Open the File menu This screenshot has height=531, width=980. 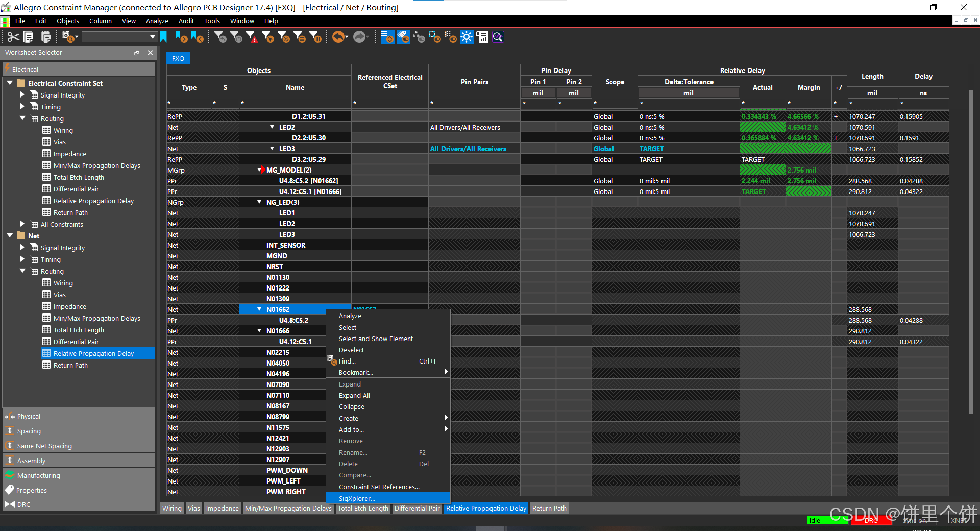click(x=20, y=21)
